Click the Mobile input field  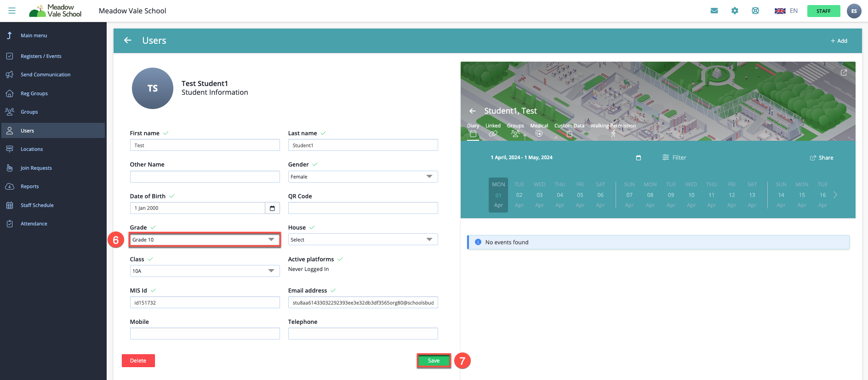tap(205, 334)
